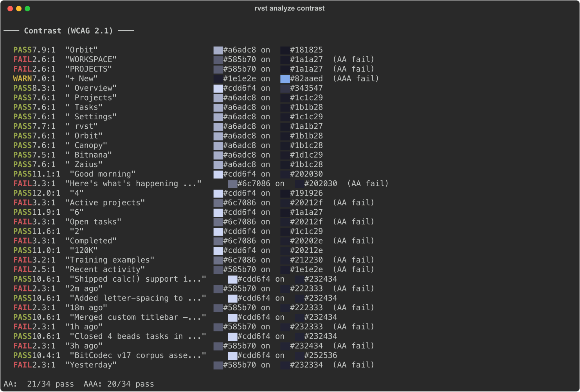
Task: Click the #a6adc8 swatch in the " Zaius" row
Action: 218,165
